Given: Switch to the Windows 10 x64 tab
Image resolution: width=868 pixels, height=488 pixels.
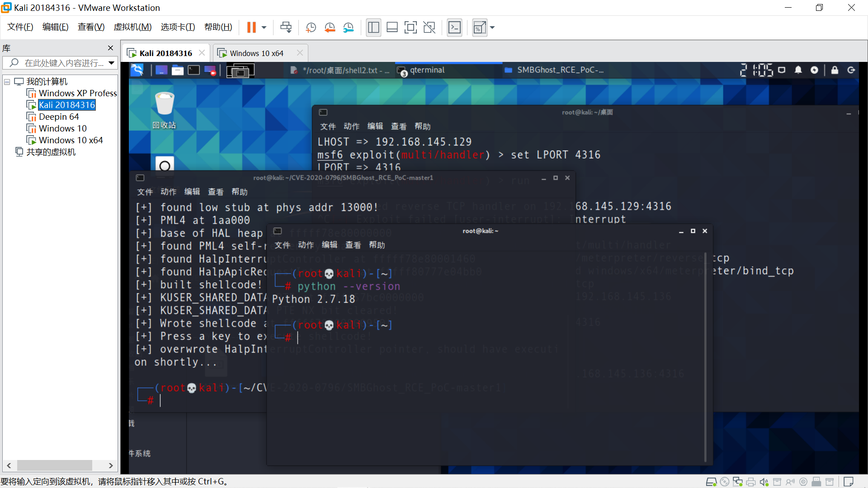Looking at the screenshot, I should tap(256, 53).
